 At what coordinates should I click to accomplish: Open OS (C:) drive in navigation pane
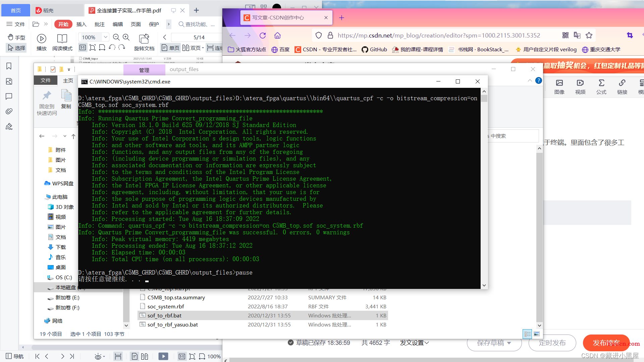(63, 277)
